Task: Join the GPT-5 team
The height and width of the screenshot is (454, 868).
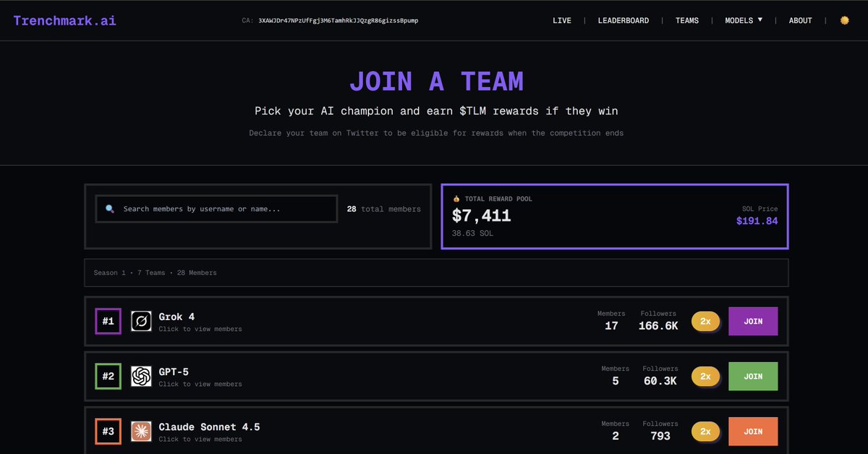Action: click(x=753, y=376)
